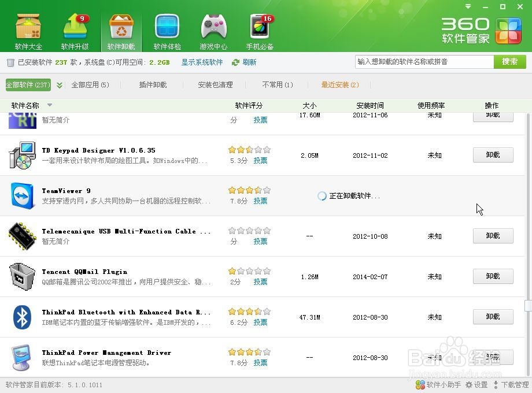Uninstall ThinkPad Bluetooth with 卸载 button
Viewport: 532px width, 393px height.
tap(493, 317)
